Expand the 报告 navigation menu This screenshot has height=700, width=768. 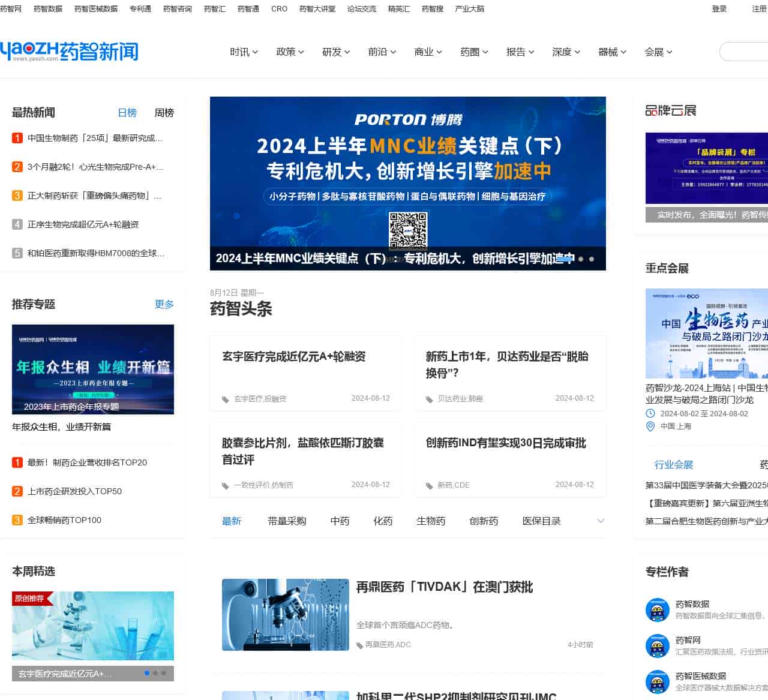520,52
